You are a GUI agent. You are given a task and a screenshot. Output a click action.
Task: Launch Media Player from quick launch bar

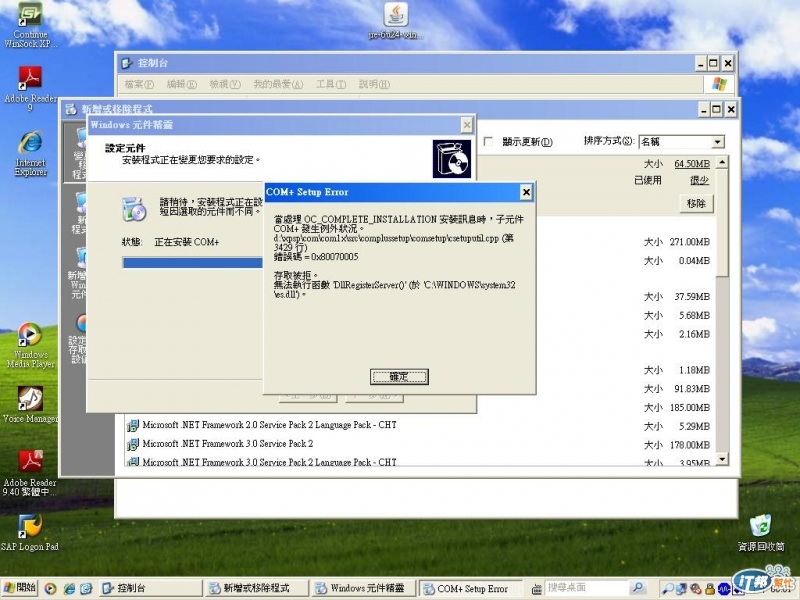click(51, 588)
